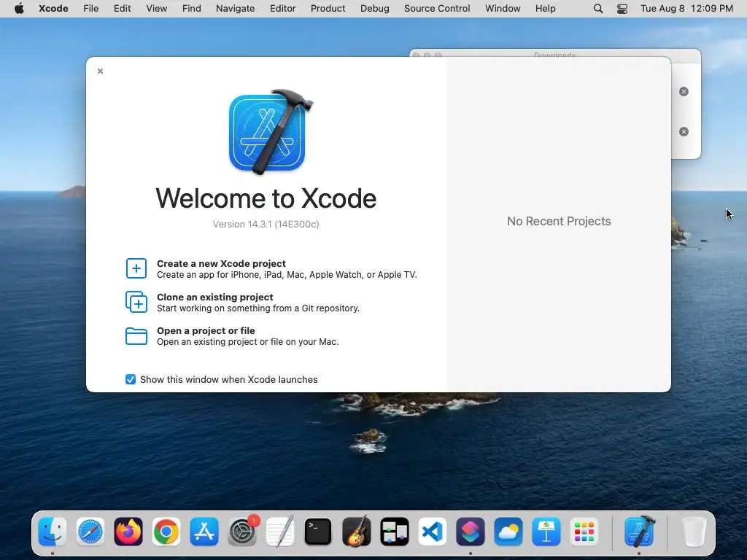Close the Welcome to Xcode window
This screenshot has height=560, width=747.
pos(100,71)
